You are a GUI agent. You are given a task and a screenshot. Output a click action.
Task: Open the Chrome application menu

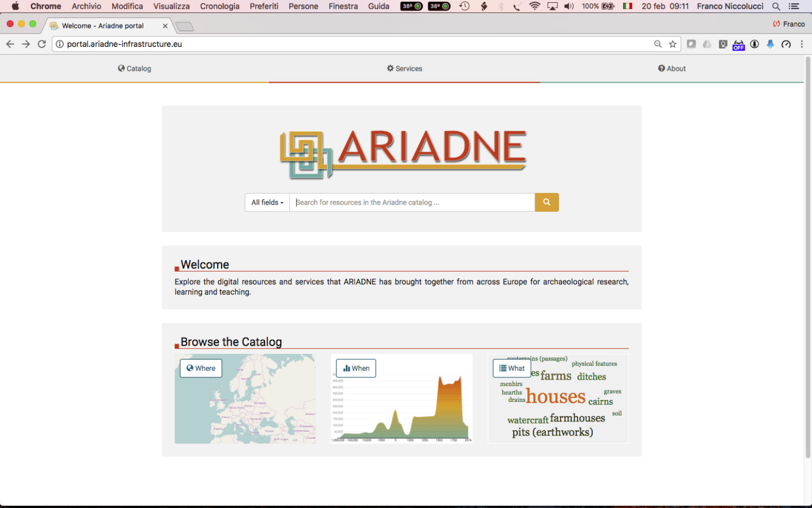coord(46,6)
